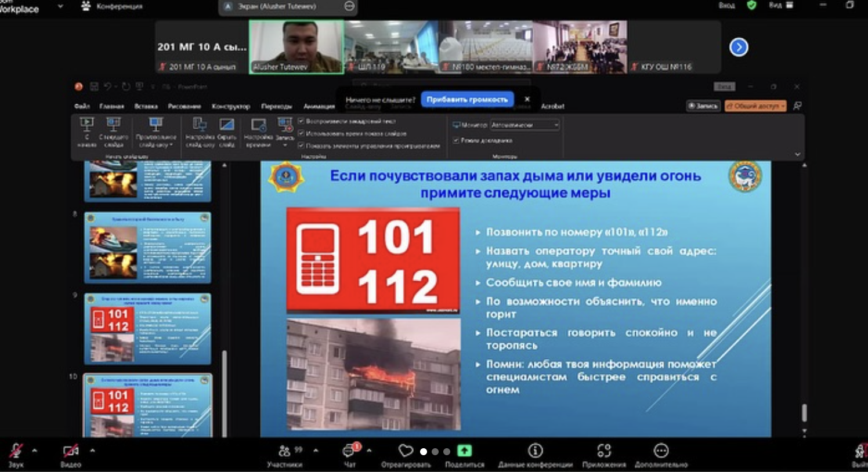Image resolution: width=868 pixels, height=472 pixels.
Task: Toggle 'Показать элементы управления проигрывателем' checkbox
Action: (x=301, y=146)
